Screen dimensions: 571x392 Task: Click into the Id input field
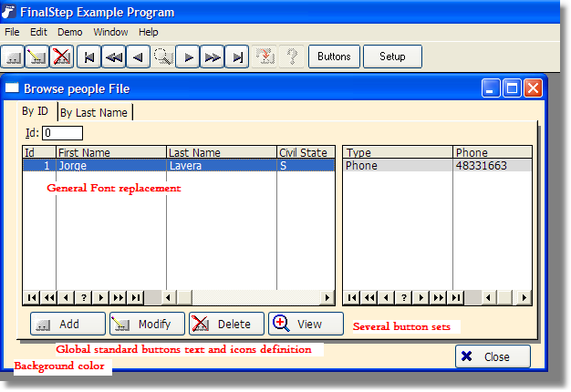pyautogui.click(x=62, y=133)
